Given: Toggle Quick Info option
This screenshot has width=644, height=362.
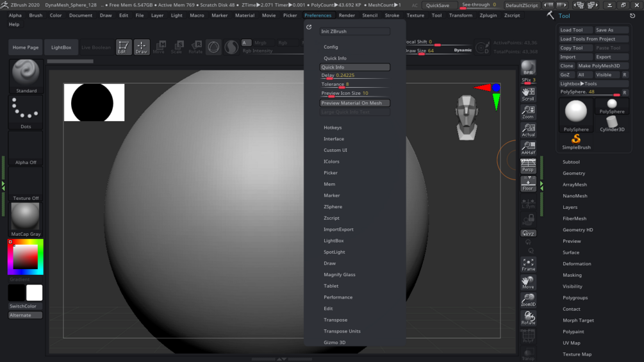Looking at the screenshot, I should pyautogui.click(x=355, y=67).
